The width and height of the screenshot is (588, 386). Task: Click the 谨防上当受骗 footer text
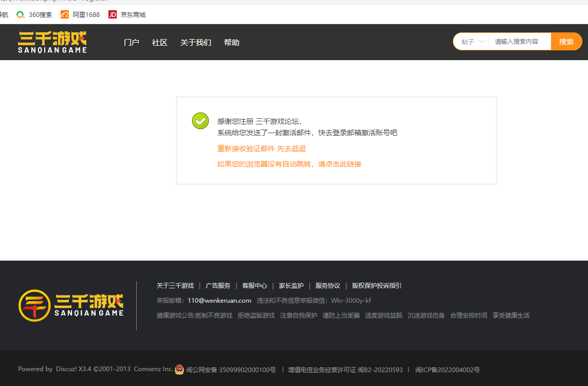(x=341, y=316)
